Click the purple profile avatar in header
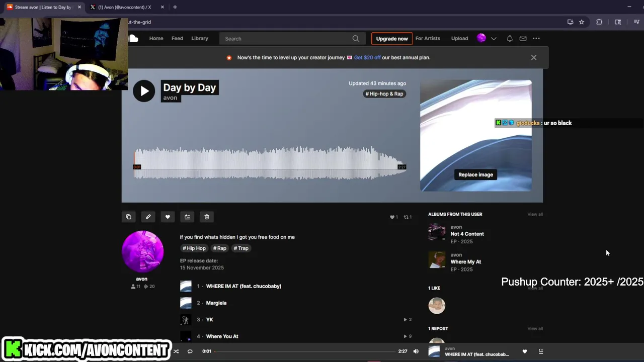Screen dimensions: 644x362 click(481, 38)
